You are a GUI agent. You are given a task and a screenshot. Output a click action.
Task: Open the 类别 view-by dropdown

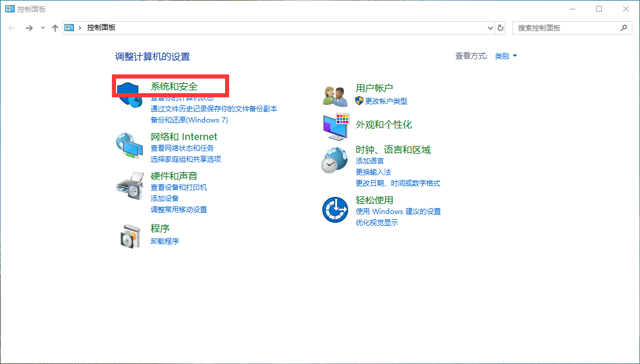click(506, 56)
